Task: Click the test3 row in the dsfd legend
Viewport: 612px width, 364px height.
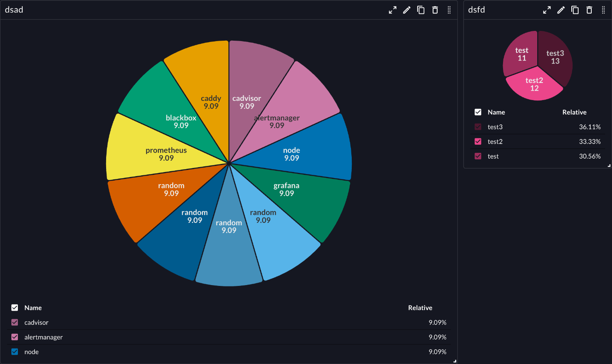Action: click(x=495, y=126)
